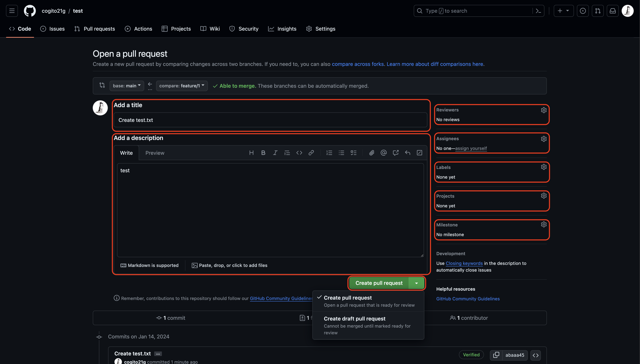Open Reviewers gear settings
640x364 pixels.
click(543, 110)
